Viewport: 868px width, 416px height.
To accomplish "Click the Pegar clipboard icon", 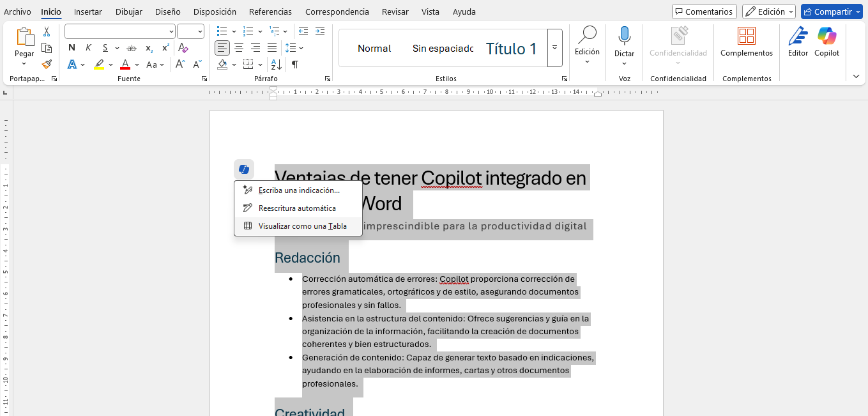I will pos(24,37).
